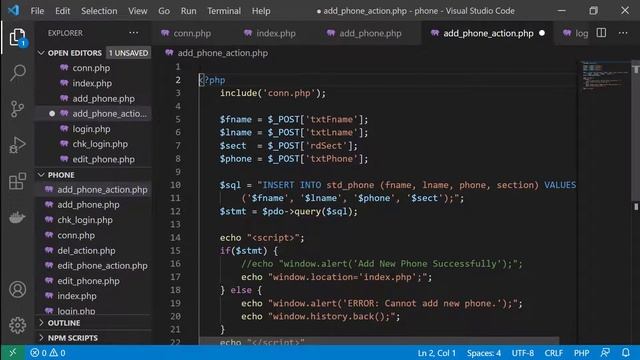Open feedback icon in status bar

[605, 353]
